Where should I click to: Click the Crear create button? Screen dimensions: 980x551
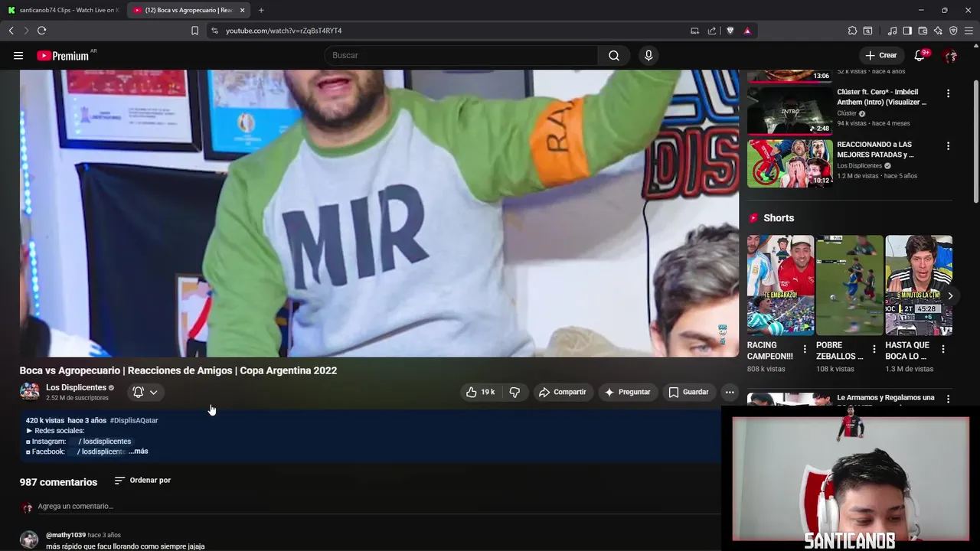880,55
